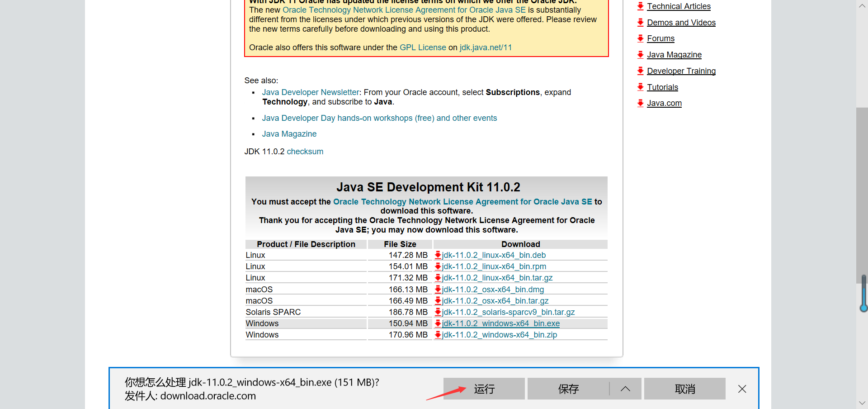Open Demos and Videos sidebar link

[681, 23]
